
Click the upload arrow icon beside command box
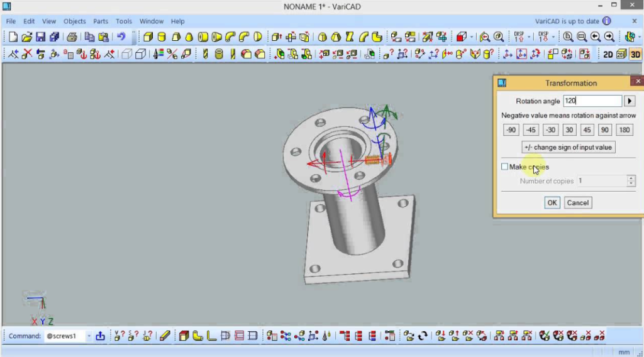100,336
